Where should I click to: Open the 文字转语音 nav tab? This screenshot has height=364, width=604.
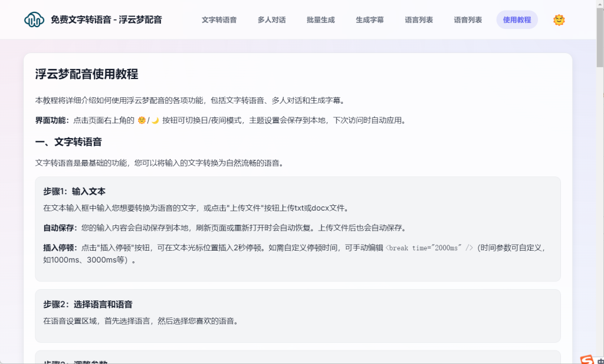click(x=219, y=20)
